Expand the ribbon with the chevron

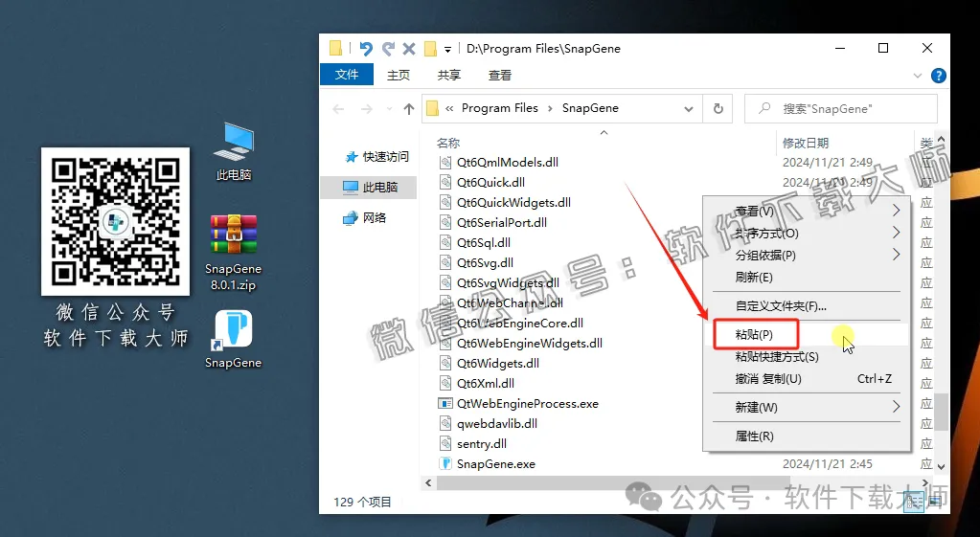point(917,76)
